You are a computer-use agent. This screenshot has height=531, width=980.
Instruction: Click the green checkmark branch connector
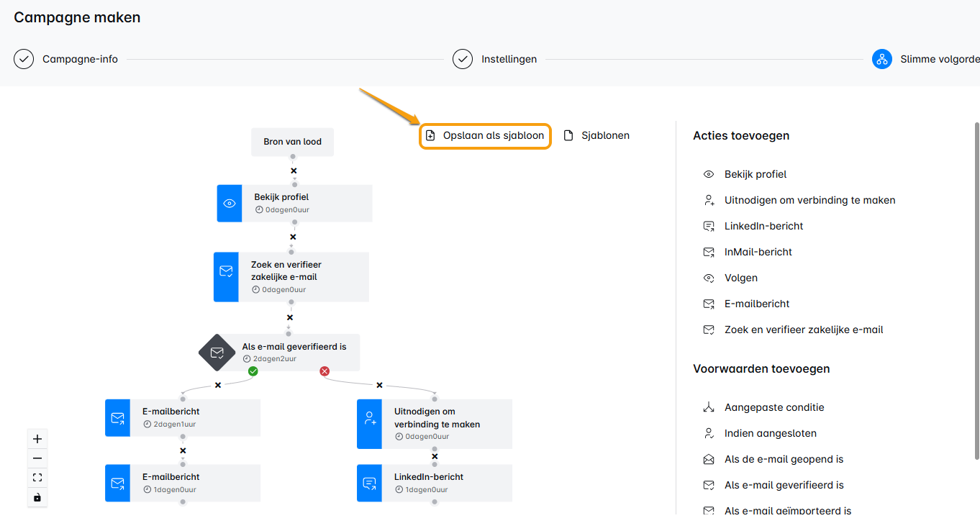coord(253,371)
